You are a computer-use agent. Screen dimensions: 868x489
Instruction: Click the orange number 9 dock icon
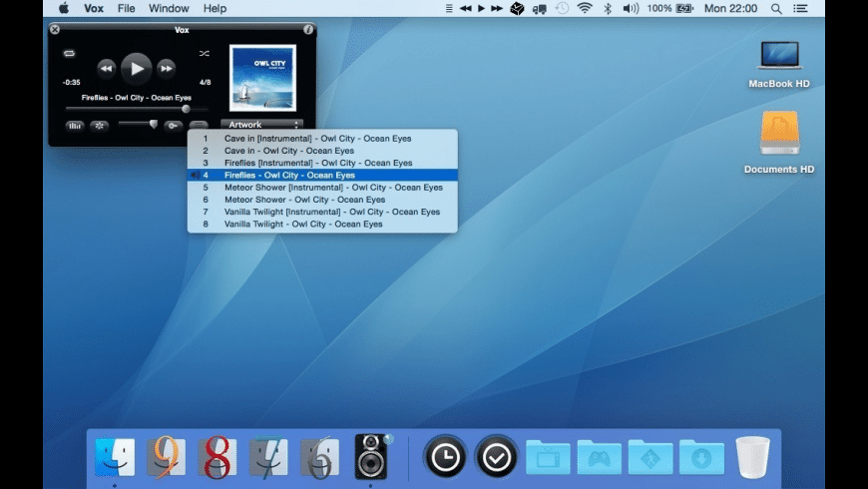coord(166,457)
